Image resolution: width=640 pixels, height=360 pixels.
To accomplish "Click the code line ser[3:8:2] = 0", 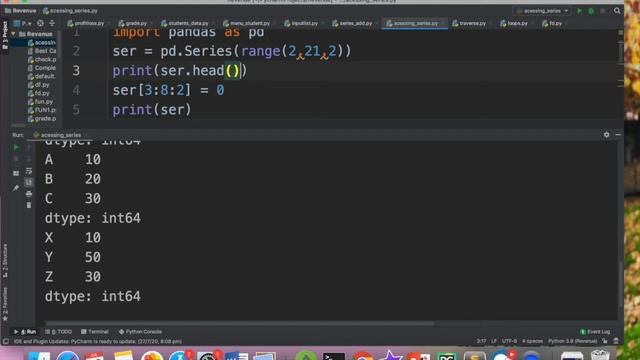I will coord(168,90).
